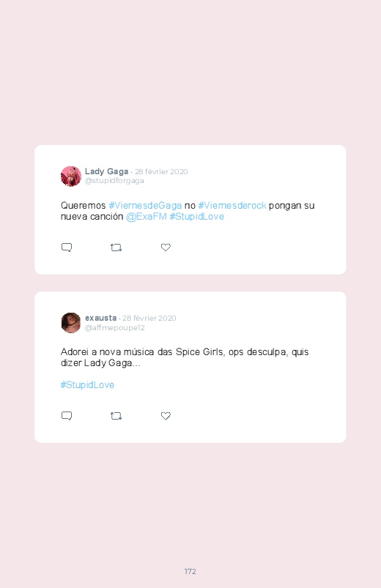Click the date on exausta's tweet
Image resolution: width=381 pixels, height=588 pixels.
click(x=149, y=318)
